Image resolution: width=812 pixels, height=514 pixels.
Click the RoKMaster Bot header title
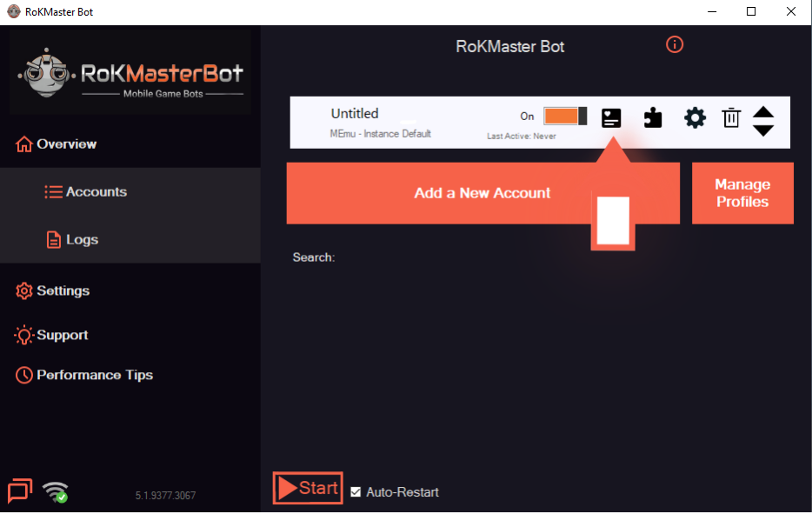click(510, 46)
